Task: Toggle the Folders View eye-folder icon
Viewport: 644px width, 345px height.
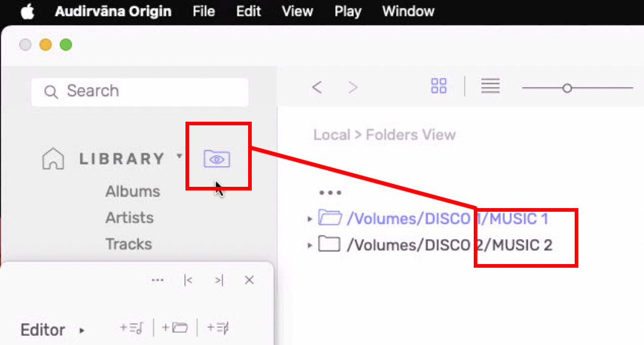Action: tap(217, 159)
